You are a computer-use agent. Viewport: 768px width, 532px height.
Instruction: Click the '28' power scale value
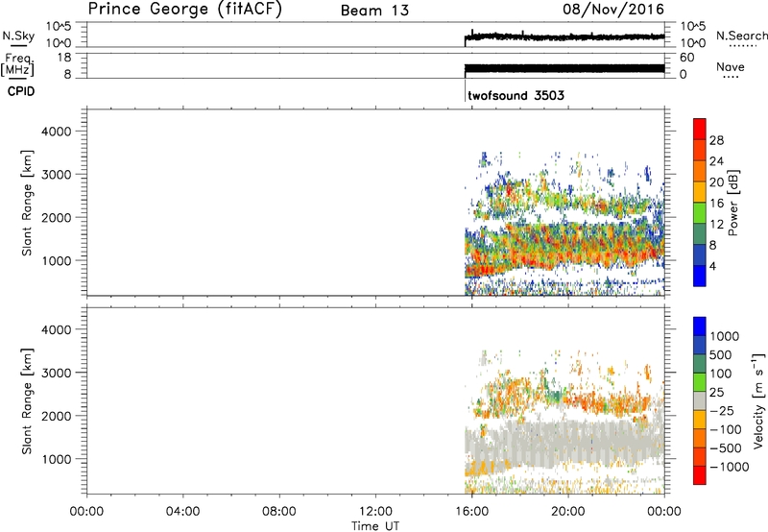tap(716, 140)
